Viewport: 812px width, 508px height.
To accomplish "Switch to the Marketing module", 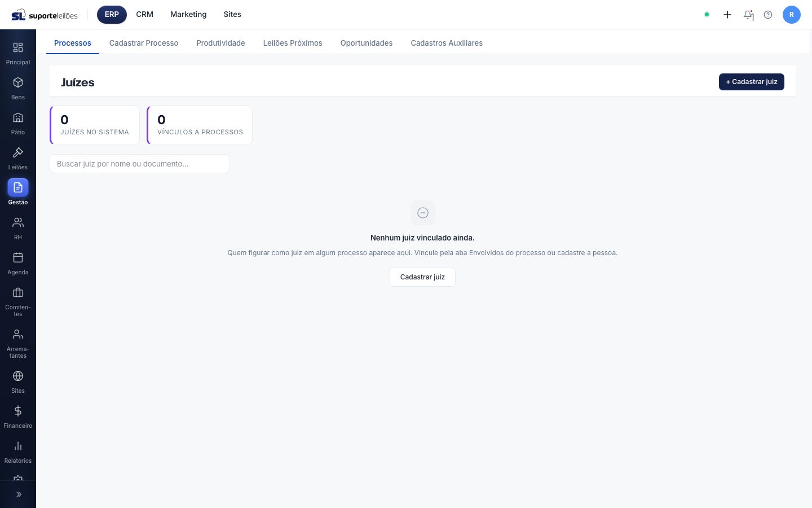I will (188, 15).
